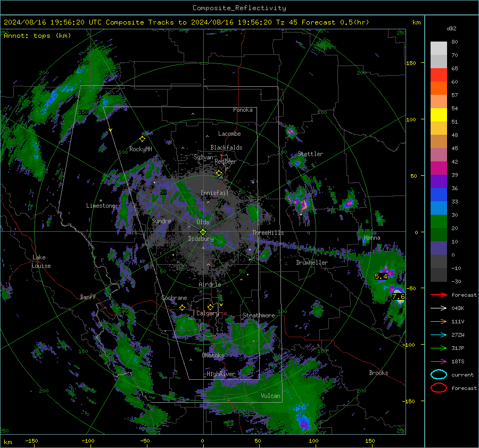Click the red 60-65 dBZ color swatch

point(439,75)
